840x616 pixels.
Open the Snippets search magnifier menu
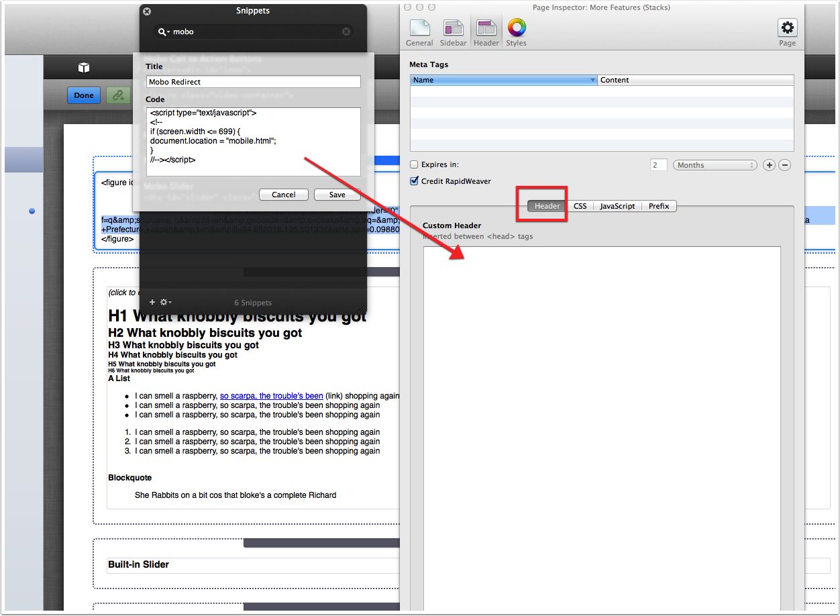164,32
